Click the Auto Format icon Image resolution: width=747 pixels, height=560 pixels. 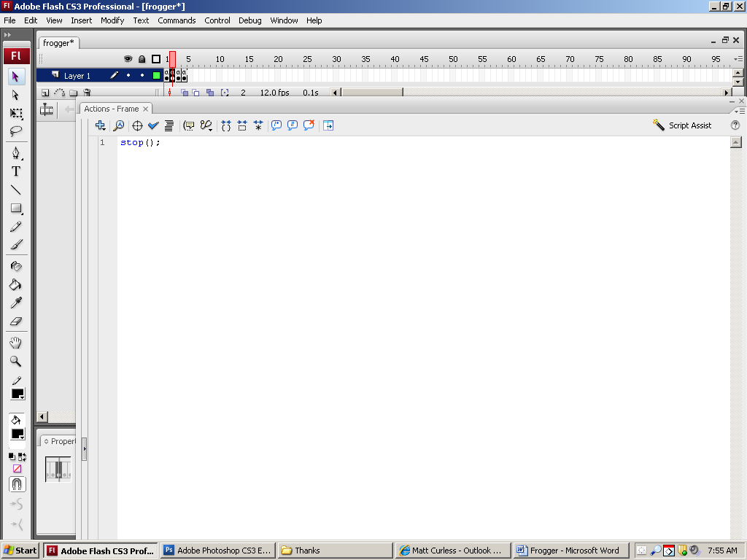pyautogui.click(x=169, y=125)
